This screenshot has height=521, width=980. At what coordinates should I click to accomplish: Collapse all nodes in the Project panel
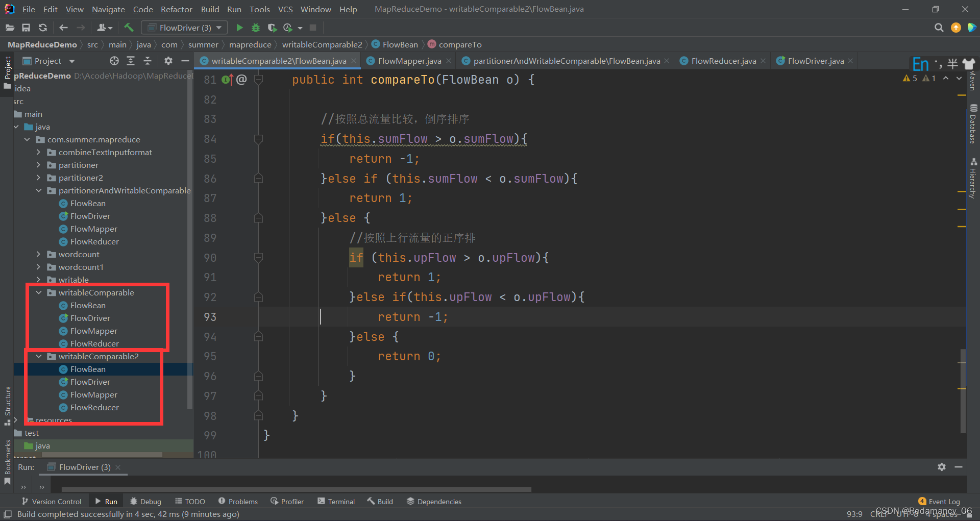[148, 61]
